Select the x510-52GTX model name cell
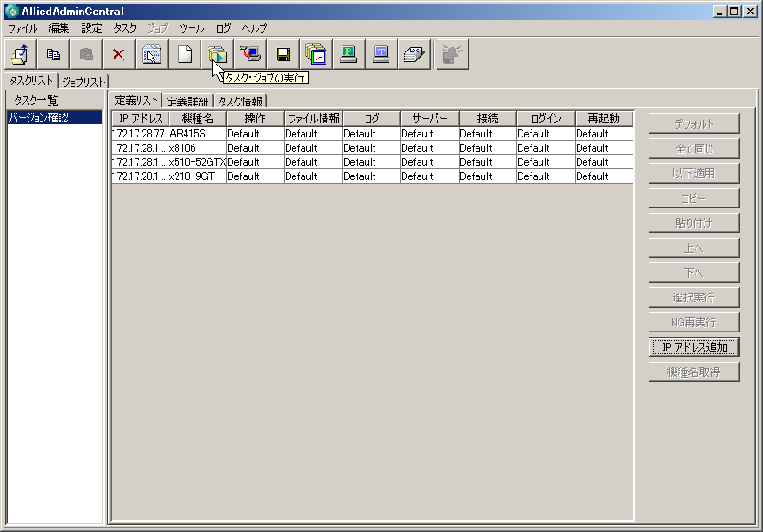This screenshot has width=763, height=532. click(198, 162)
